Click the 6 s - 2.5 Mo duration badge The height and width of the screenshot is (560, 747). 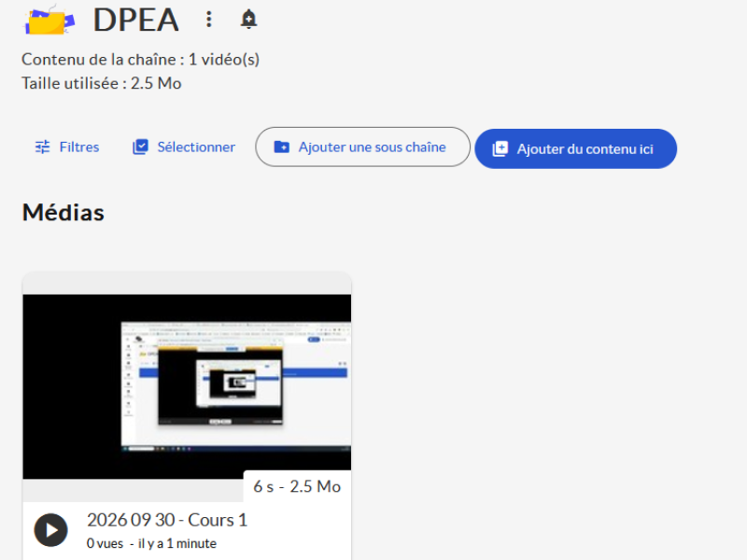[297, 486]
